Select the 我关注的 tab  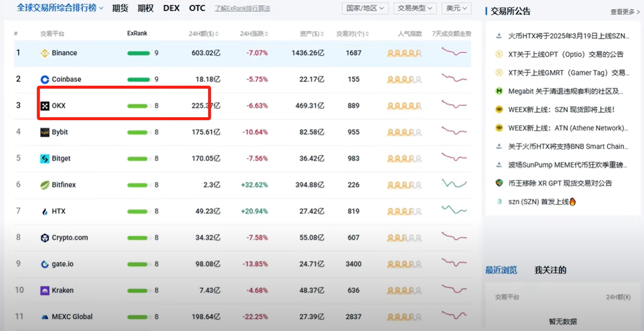pos(550,270)
